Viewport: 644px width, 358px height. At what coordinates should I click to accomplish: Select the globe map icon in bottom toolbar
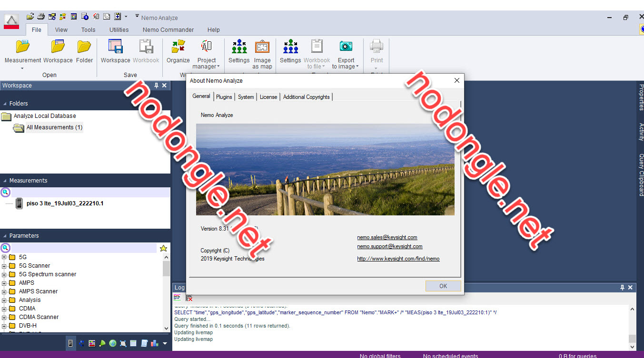pos(112,343)
